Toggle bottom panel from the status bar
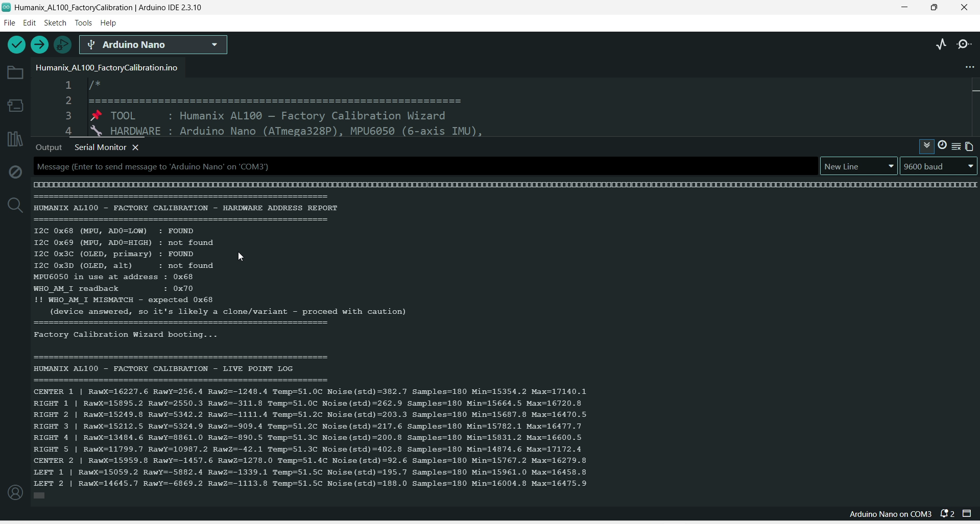The width and height of the screenshot is (980, 524). [967, 514]
